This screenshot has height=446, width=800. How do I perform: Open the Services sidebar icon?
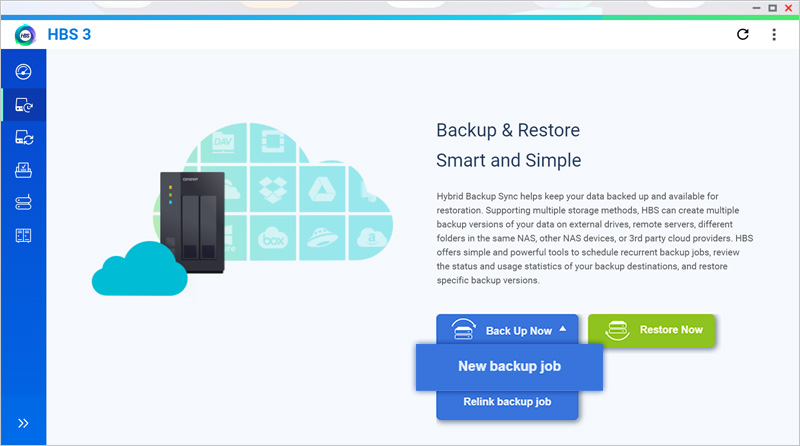23,235
